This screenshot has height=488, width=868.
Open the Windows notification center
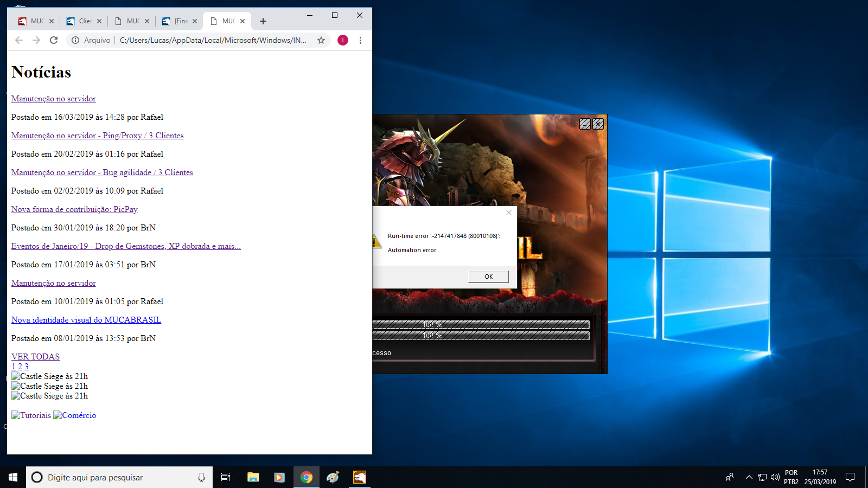[850, 477]
